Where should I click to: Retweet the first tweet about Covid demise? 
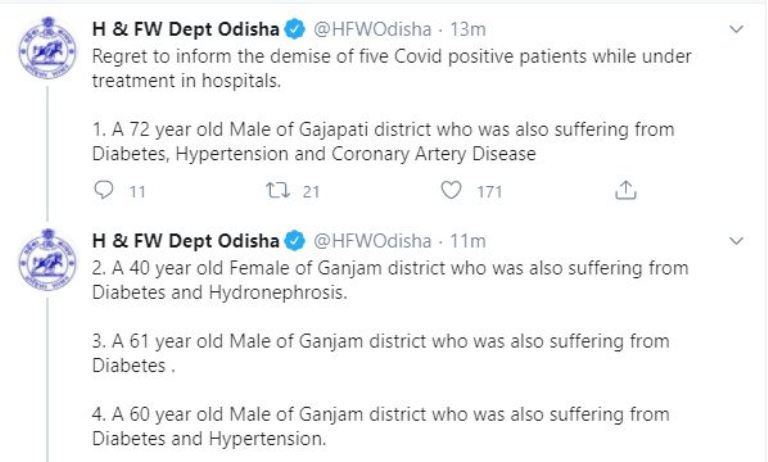(x=280, y=191)
